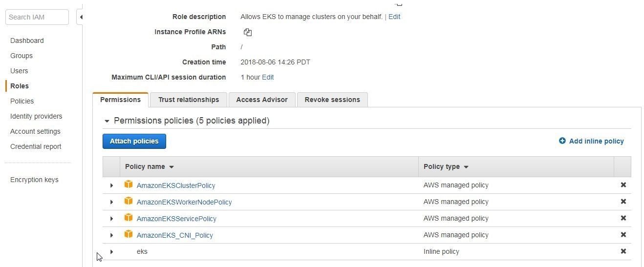Open the AmazonEKSClusterPolicy link

click(176, 185)
